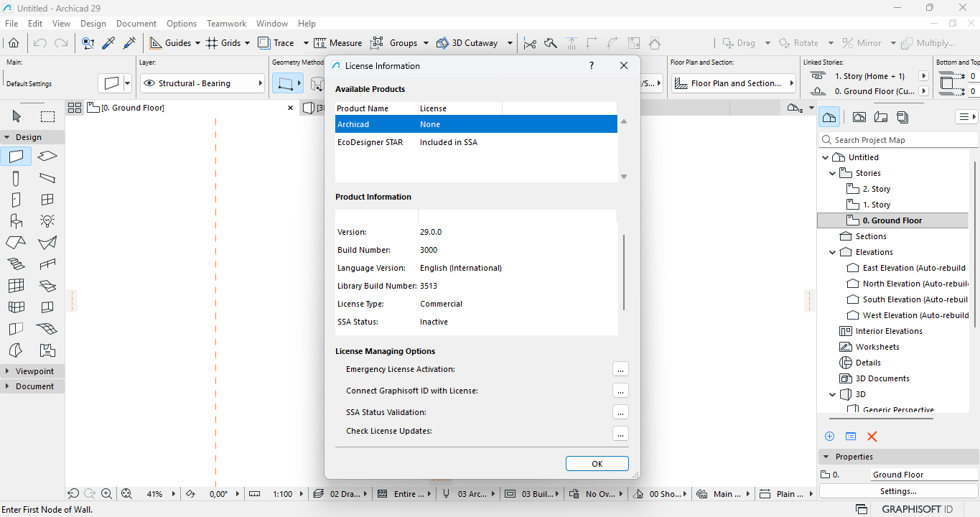Viewport: 980px width, 517px height.
Task: Open Emergency License Activation options button
Action: click(620, 369)
